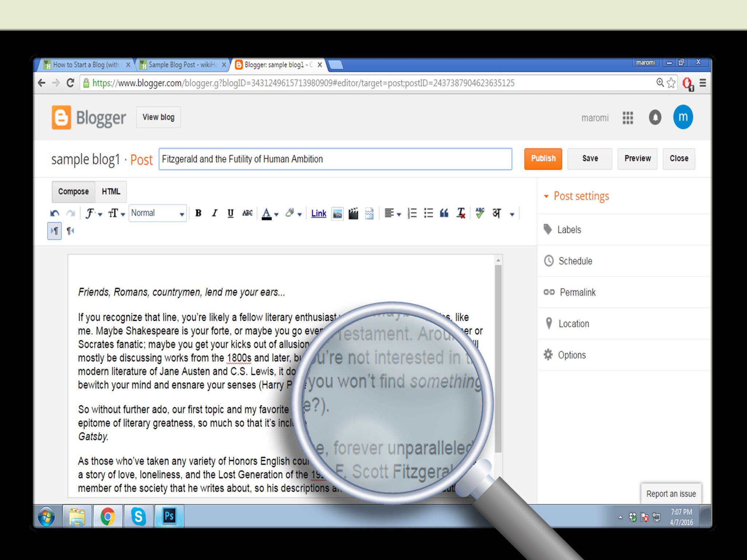Insert a video via clapperboard icon

coord(353,214)
